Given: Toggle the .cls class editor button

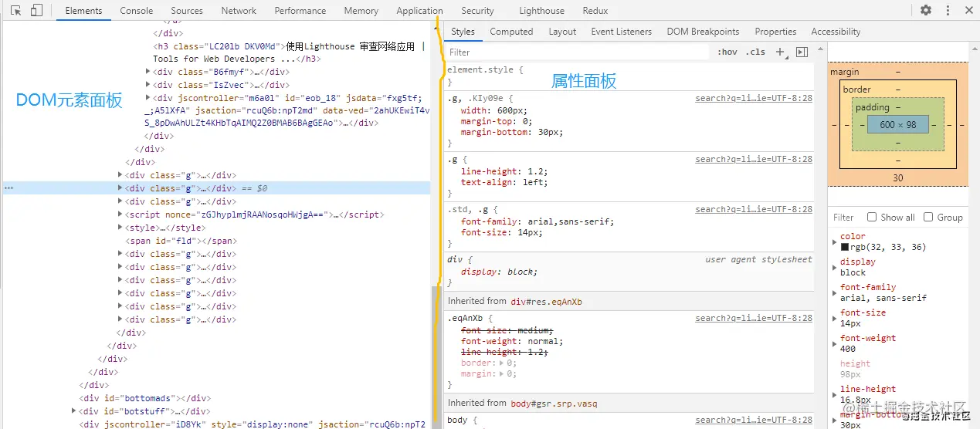Looking at the screenshot, I should [755, 52].
